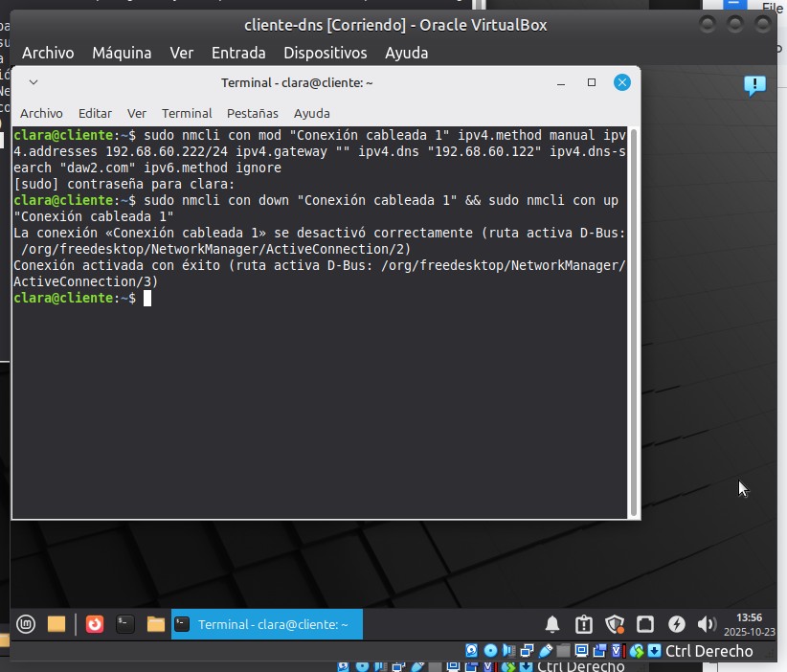The width and height of the screenshot is (787, 672).
Task: Click the terminal command prompt line
Action: click(287, 299)
